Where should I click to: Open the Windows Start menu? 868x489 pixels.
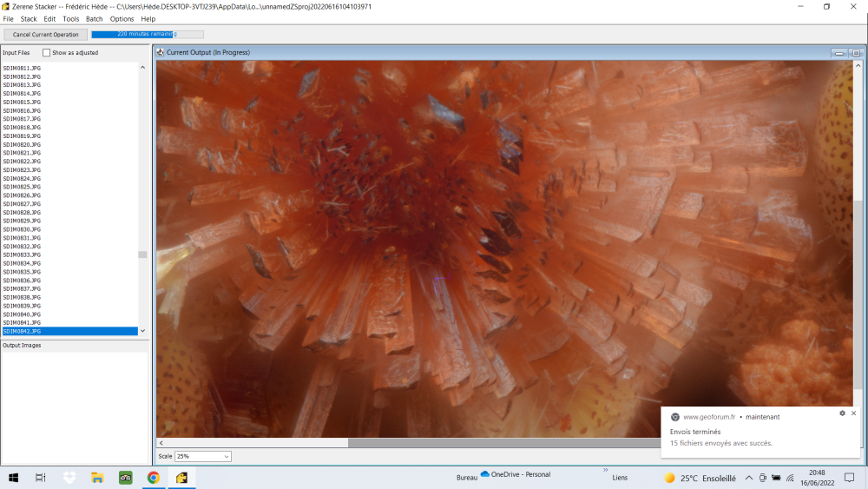(14, 478)
